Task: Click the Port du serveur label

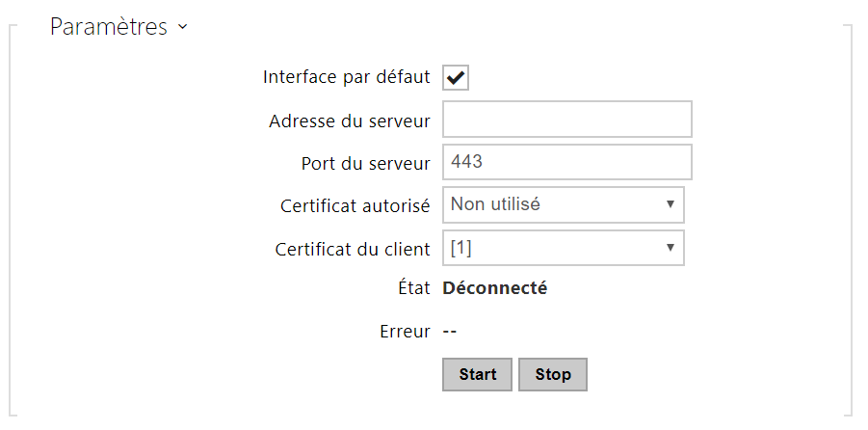Action: click(365, 163)
